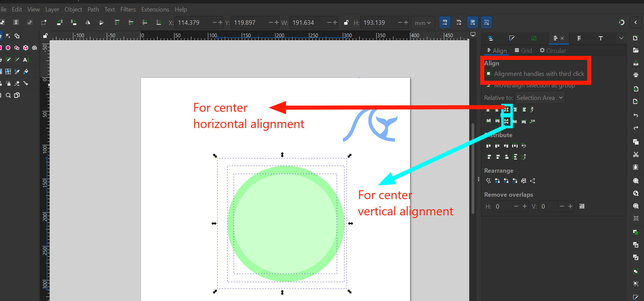Open the Layer menu

click(52, 9)
